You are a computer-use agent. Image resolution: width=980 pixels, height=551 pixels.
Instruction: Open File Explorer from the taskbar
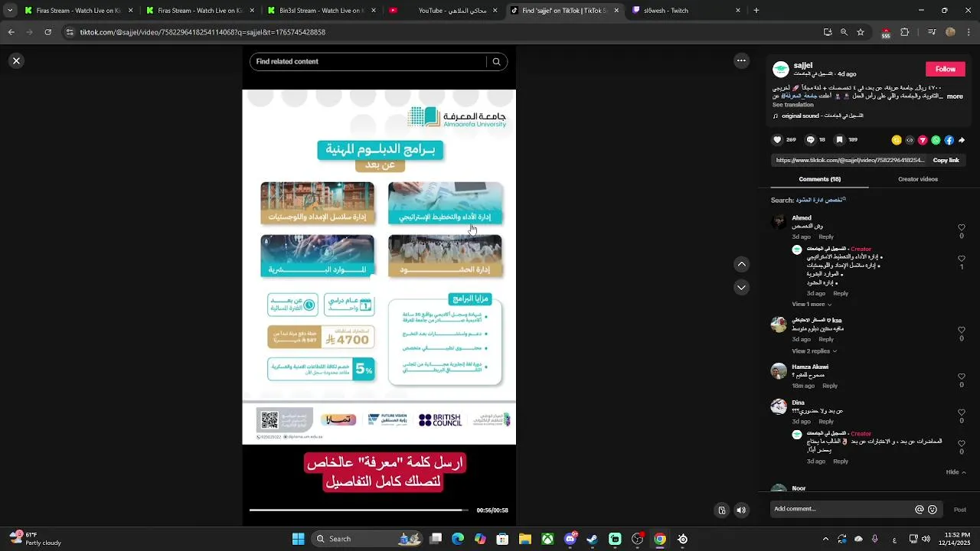pyautogui.click(x=525, y=539)
